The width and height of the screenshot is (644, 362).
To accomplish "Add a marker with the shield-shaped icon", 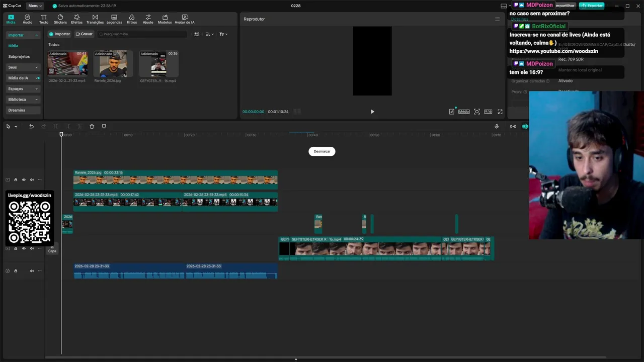I will (104, 126).
